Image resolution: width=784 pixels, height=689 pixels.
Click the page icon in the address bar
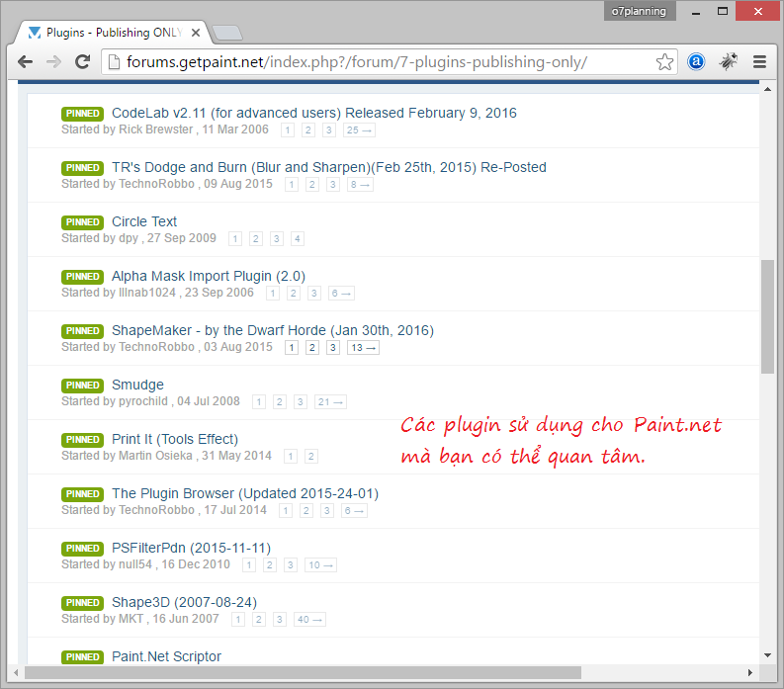click(x=114, y=62)
